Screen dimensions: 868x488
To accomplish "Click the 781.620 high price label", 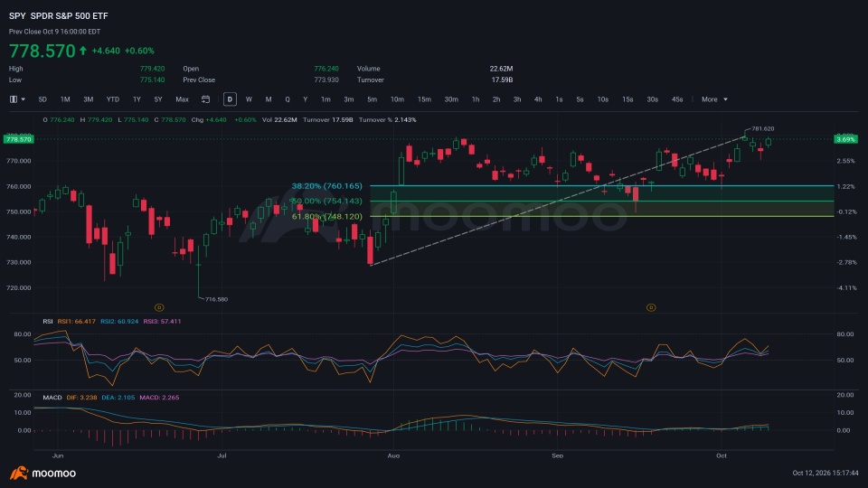I will tap(763, 129).
